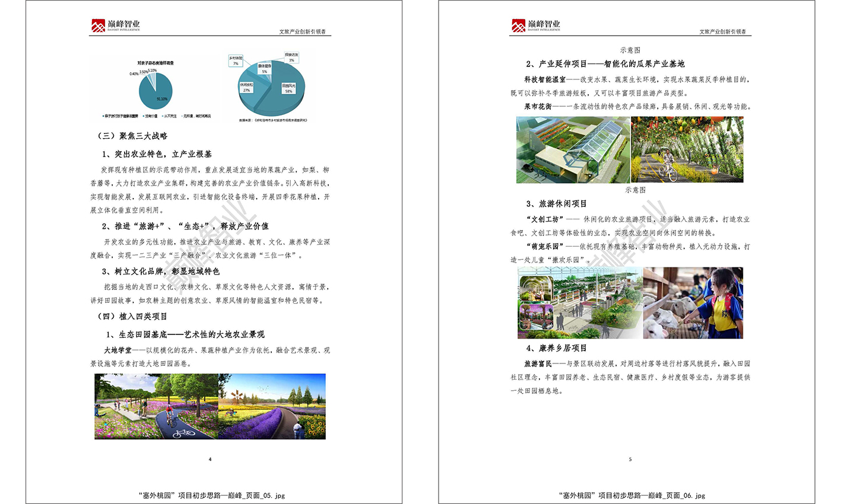Screen dimensions: 841x504
Task: Open the flower garden cycling path image
Action: [156, 406]
